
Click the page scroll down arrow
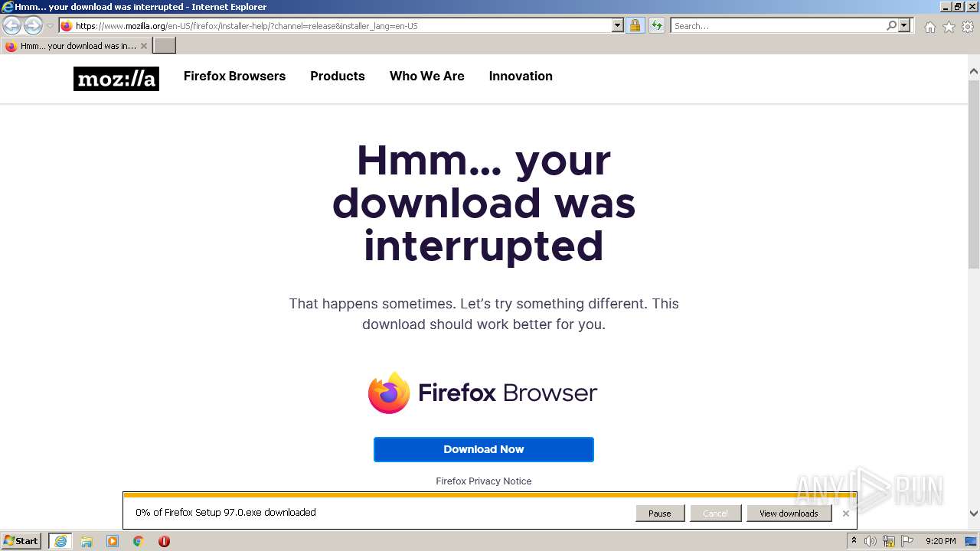pyautogui.click(x=973, y=514)
